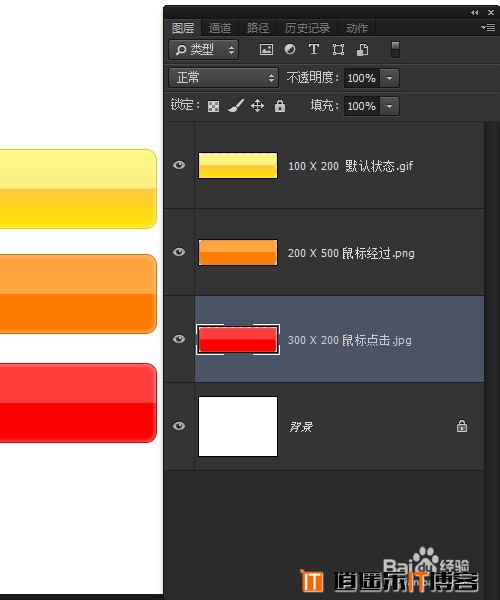Lock layer position move icon
The height and width of the screenshot is (600, 500).
coord(257,106)
